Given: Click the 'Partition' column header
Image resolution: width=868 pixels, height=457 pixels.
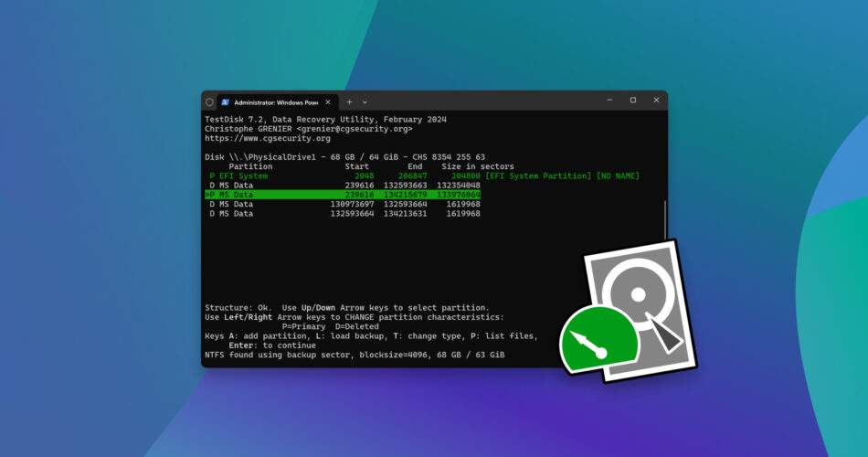Looking at the screenshot, I should point(250,166).
